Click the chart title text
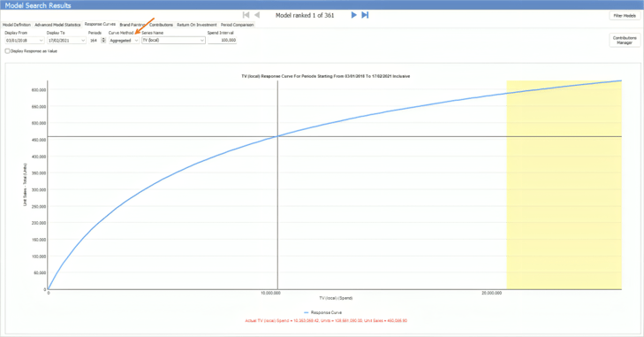Image resolution: width=644 pixels, height=337 pixels. (326, 76)
